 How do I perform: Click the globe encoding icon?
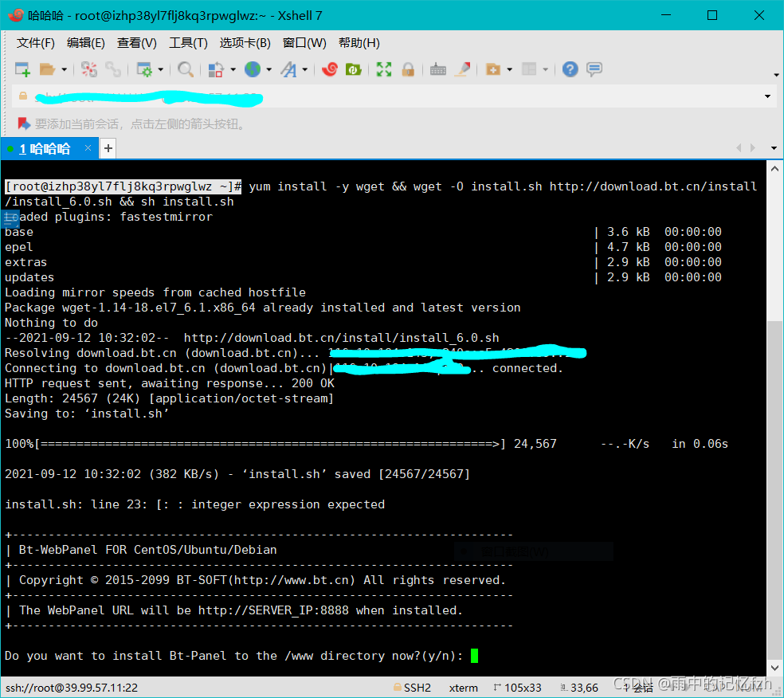253,69
